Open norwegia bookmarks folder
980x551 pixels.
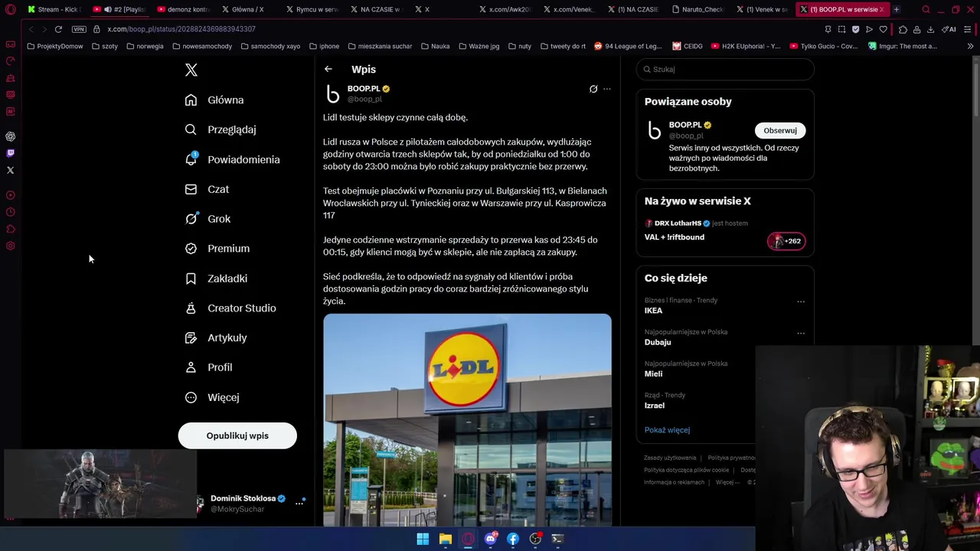(145, 46)
